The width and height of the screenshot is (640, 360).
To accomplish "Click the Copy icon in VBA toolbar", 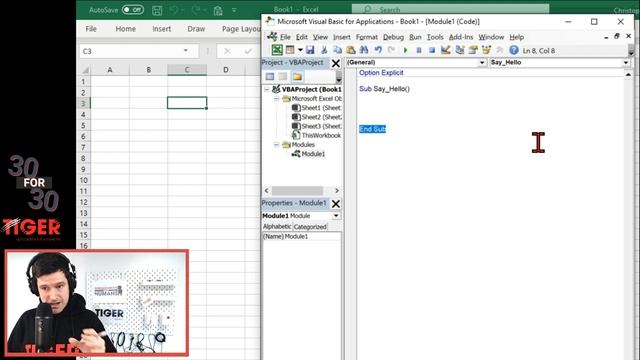I will tap(337, 50).
